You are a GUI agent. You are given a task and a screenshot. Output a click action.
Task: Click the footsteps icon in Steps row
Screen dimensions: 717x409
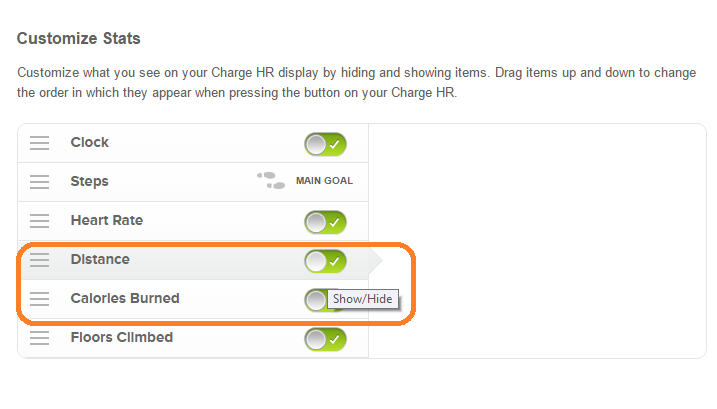271,180
